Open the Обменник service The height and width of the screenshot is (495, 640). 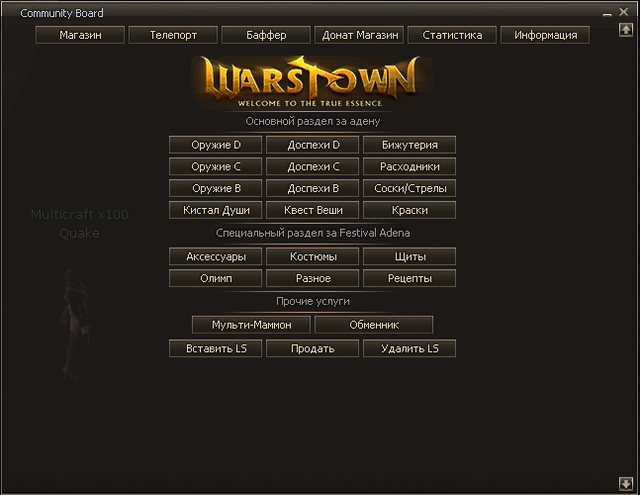[x=373, y=325]
